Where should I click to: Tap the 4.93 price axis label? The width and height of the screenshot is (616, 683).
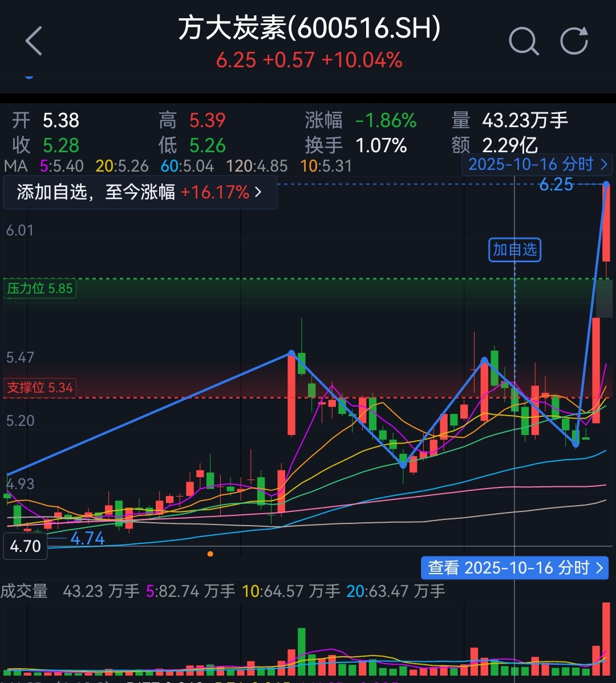pos(19,484)
